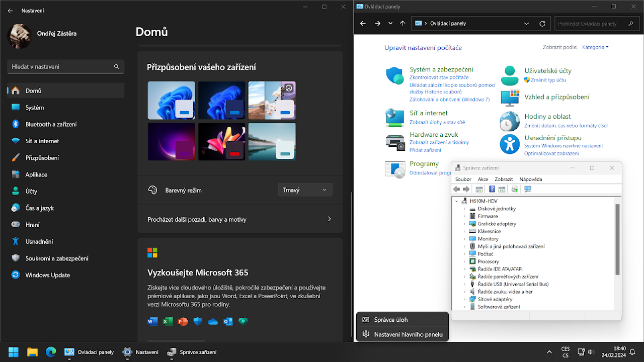Open File Explorer from taskbar
644x362 pixels.
click(x=32, y=352)
